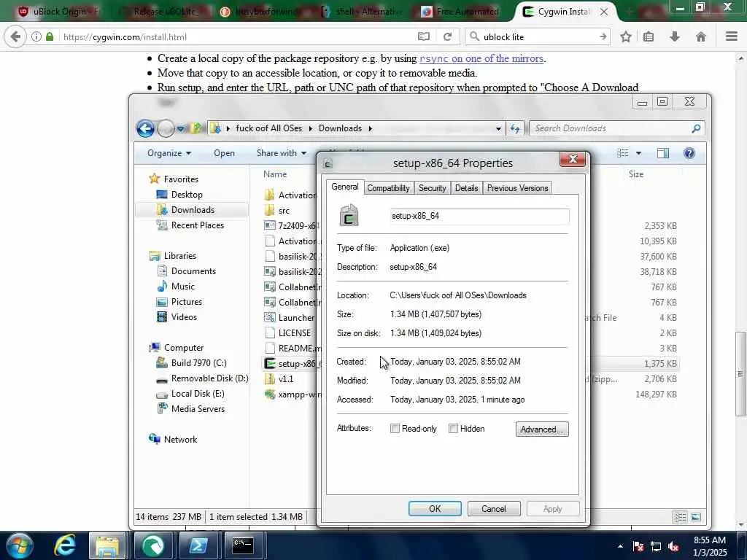This screenshot has height=560, width=747.
Task: Show site information icon in address bar
Action: coord(36,36)
